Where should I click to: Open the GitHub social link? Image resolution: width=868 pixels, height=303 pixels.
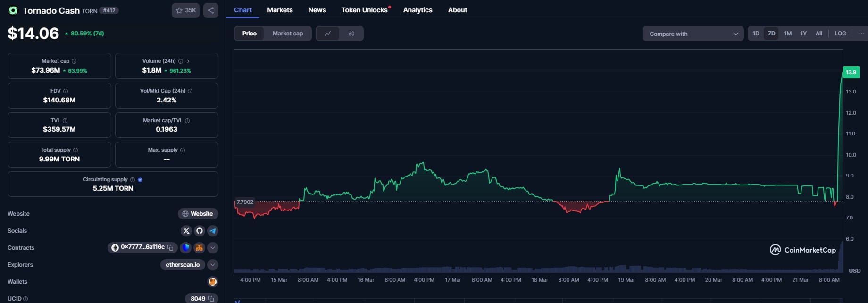click(x=200, y=231)
